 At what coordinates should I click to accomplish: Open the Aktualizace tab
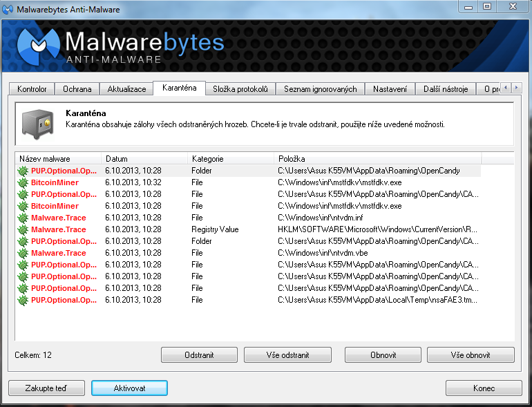(x=126, y=89)
